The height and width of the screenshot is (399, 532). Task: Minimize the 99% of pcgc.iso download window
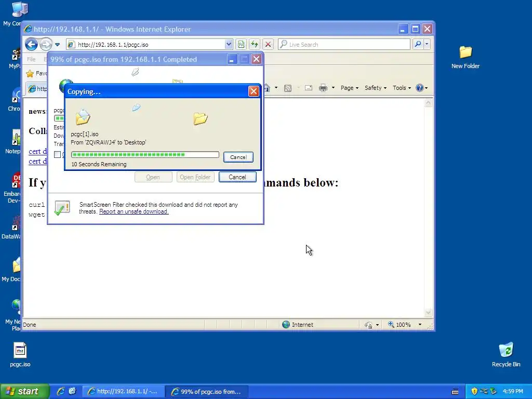231,59
